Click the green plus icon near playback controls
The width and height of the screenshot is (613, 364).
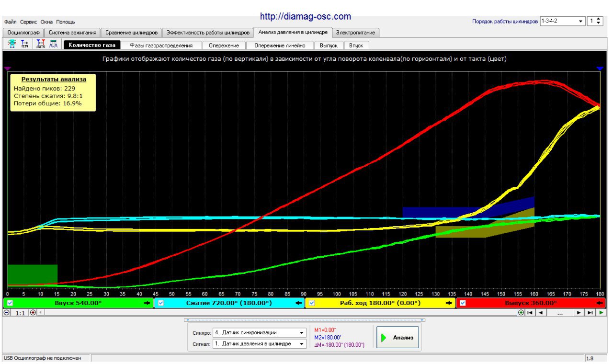click(521, 312)
